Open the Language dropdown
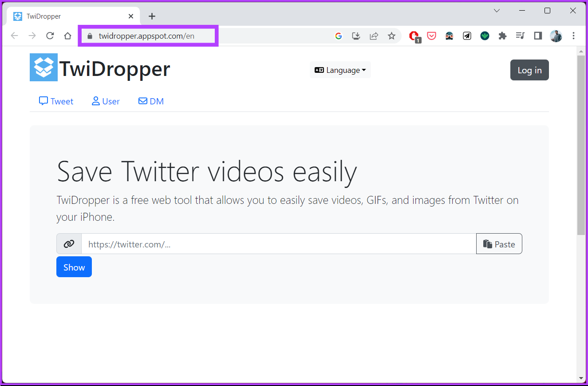The height and width of the screenshot is (386, 588). point(340,70)
